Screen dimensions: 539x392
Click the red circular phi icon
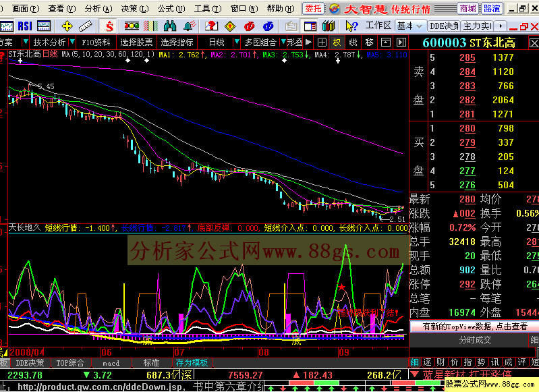click(249, 26)
